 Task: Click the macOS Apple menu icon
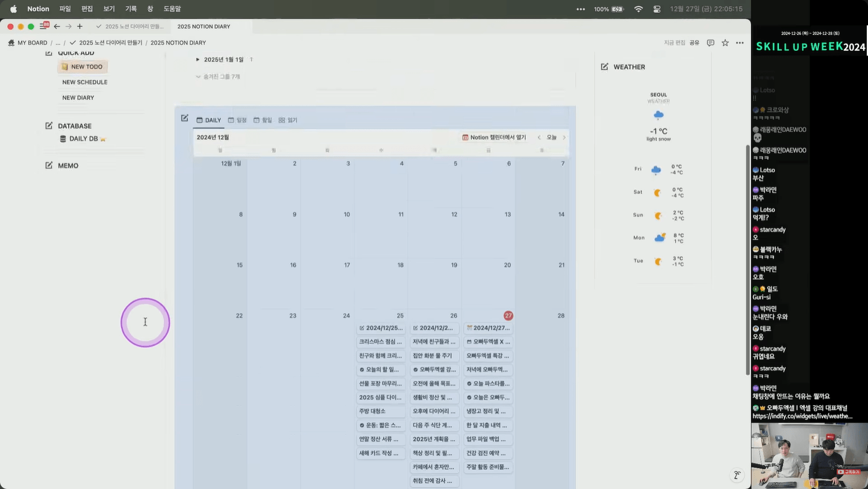coord(13,9)
